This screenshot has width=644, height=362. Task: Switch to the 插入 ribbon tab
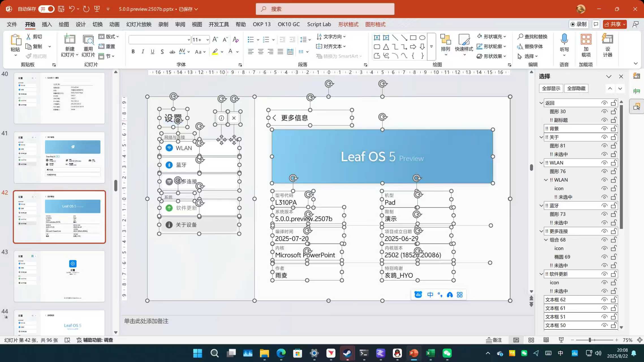(47, 24)
